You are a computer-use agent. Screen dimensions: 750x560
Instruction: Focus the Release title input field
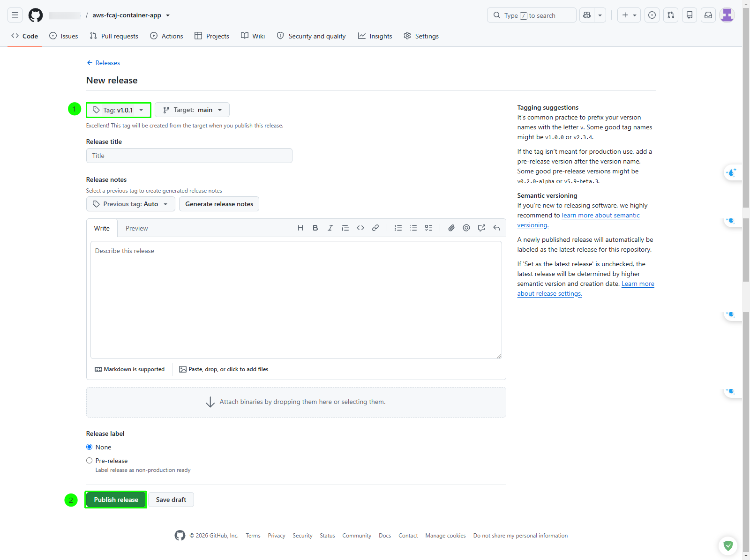click(x=189, y=156)
